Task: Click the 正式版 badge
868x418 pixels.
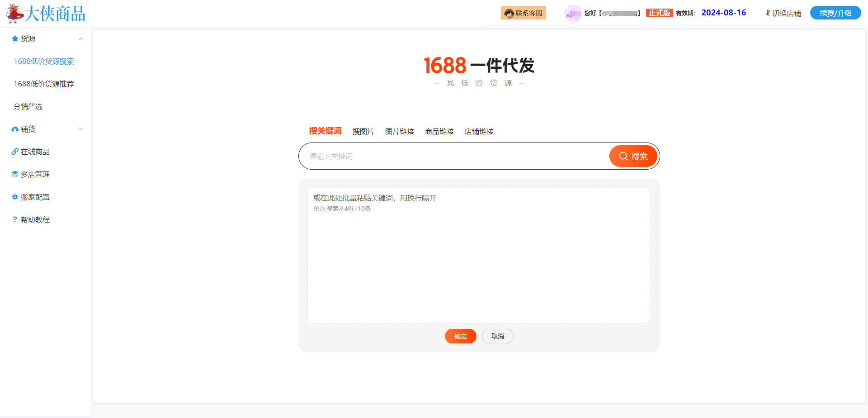Action: coord(660,13)
